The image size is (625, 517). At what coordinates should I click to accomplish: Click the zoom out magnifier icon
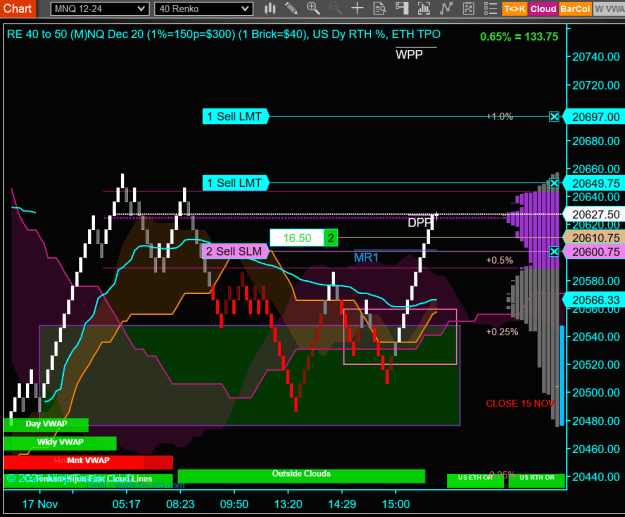click(x=335, y=8)
